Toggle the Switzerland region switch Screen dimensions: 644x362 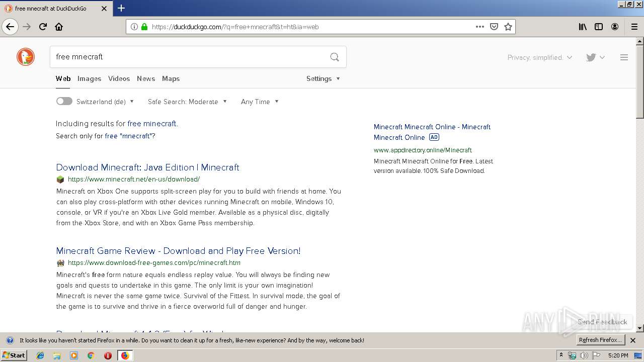click(x=64, y=101)
